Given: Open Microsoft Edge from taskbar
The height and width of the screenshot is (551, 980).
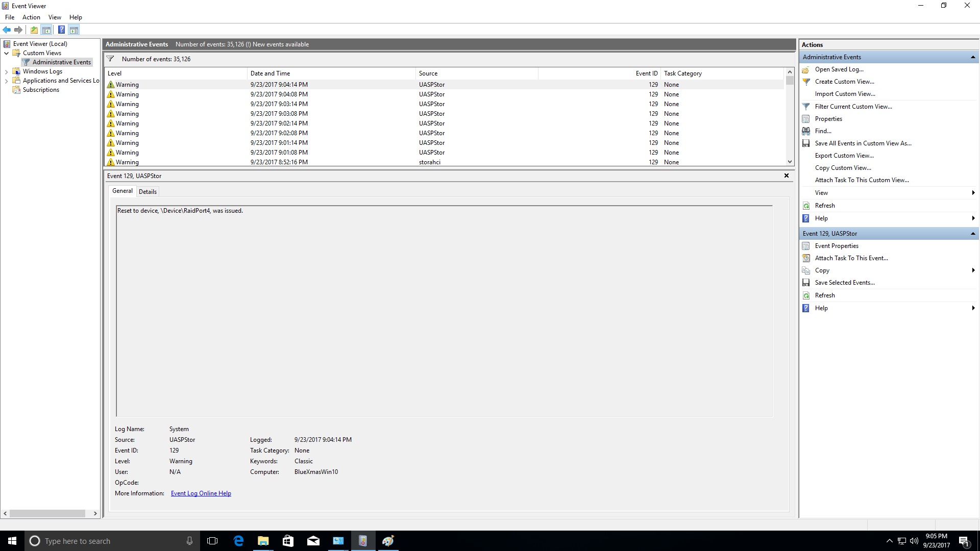Looking at the screenshot, I should (238, 541).
